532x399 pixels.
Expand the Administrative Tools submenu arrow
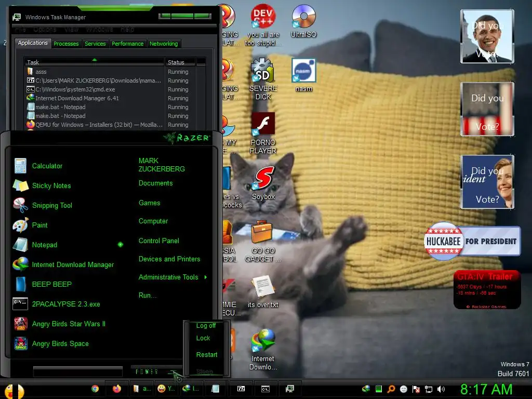click(206, 277)
